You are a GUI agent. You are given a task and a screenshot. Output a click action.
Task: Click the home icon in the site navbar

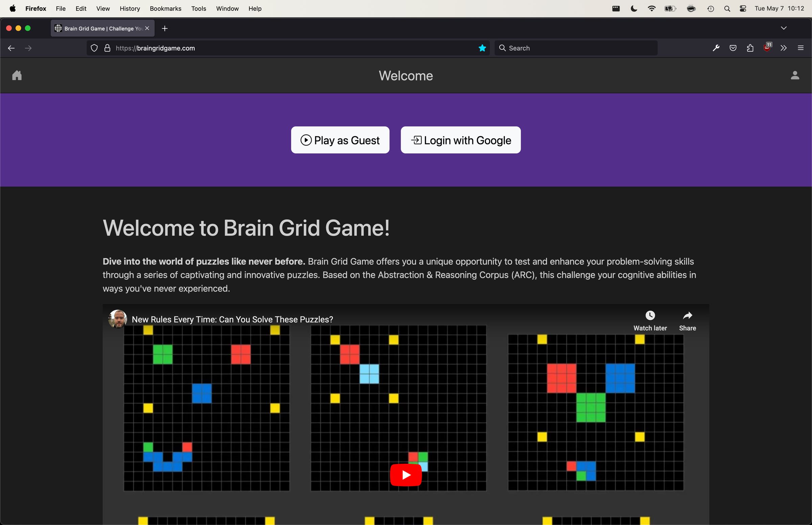(17, 75)
